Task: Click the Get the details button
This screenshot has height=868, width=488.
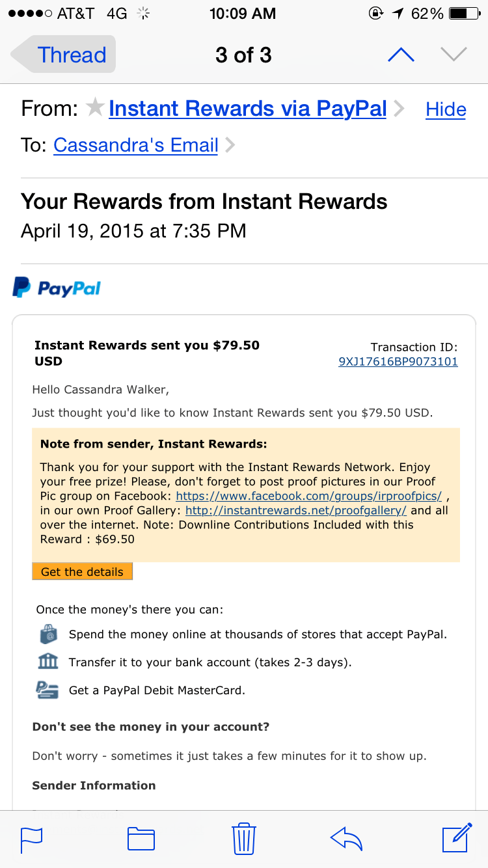Action: click(x=82, y=571)
